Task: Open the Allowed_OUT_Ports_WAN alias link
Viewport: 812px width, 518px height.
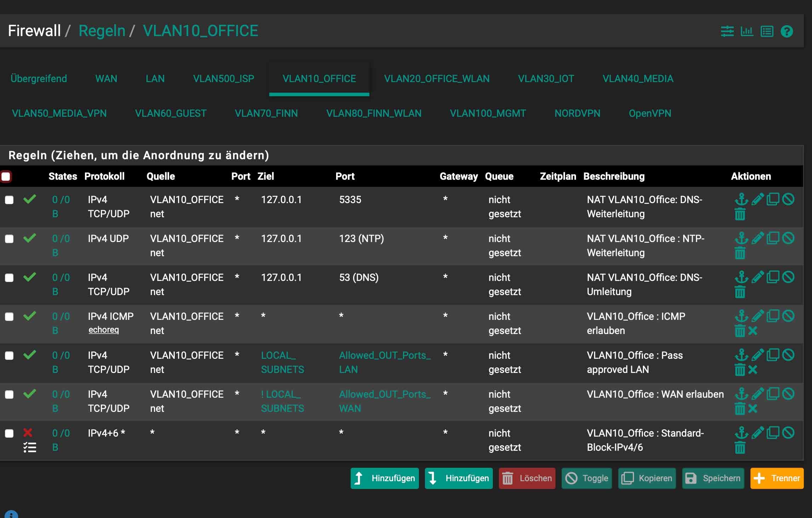Action: pyautogui.click(x=385, y=401)
